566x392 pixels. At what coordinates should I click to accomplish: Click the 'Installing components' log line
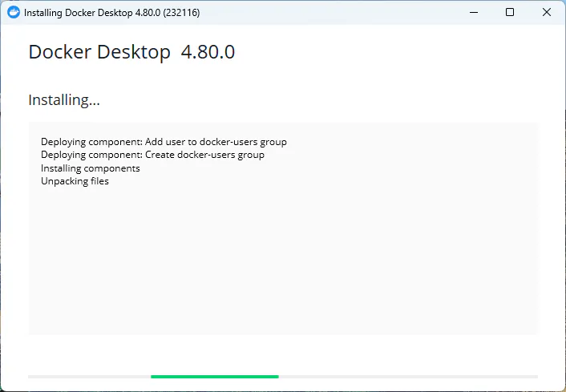91,168
